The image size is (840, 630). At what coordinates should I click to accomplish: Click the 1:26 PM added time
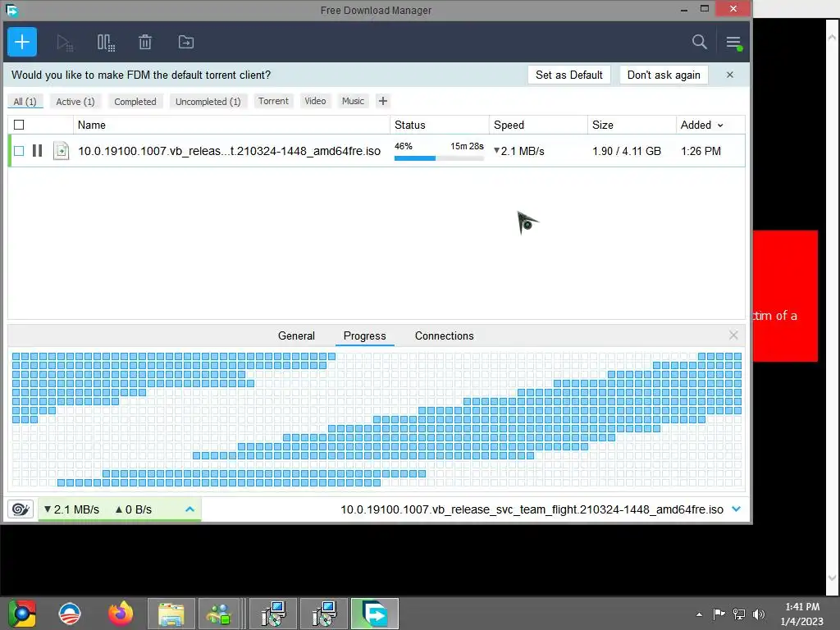click(x=701, y=151)
